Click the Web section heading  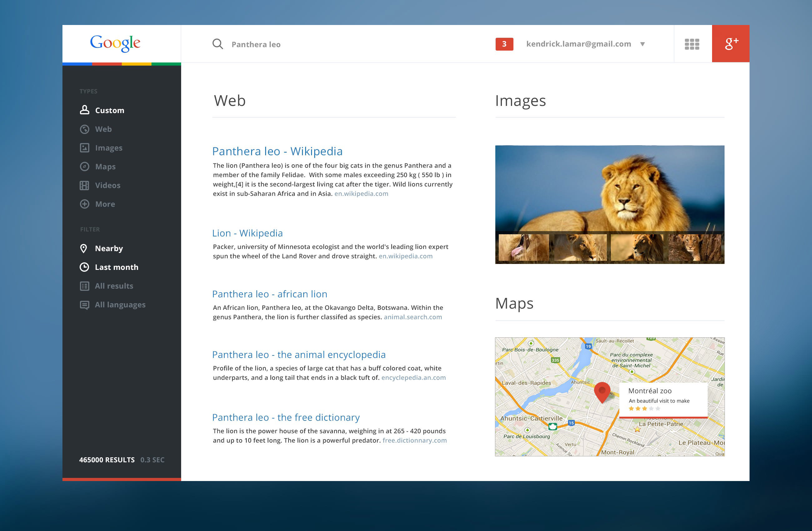230,101
